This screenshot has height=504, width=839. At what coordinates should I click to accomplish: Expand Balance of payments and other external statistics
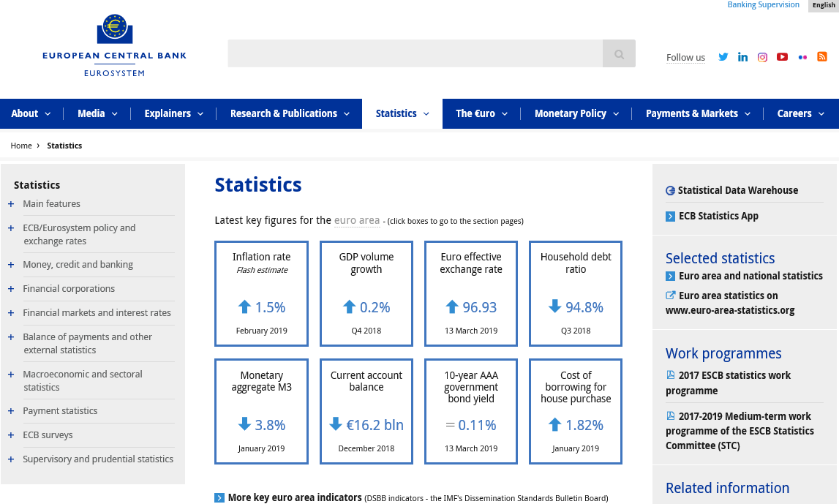[x=11, y=337]
